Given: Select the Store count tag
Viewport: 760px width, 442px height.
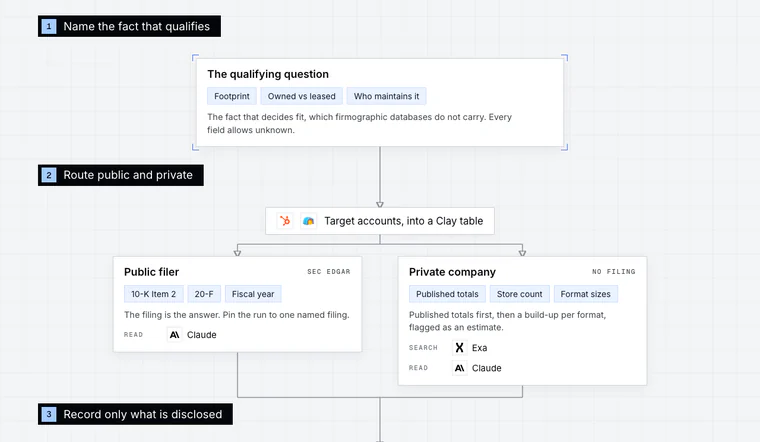Looking at the screenshot, I should 520,294.
